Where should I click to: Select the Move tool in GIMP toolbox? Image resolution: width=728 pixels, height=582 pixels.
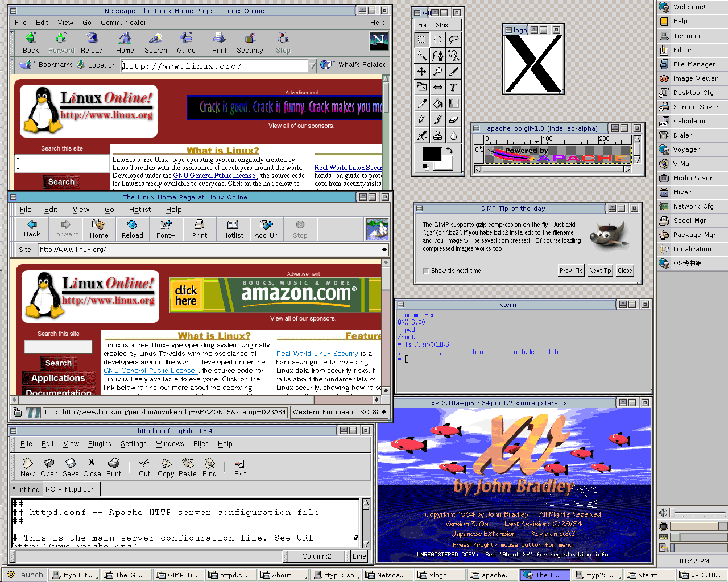(421, 71)
